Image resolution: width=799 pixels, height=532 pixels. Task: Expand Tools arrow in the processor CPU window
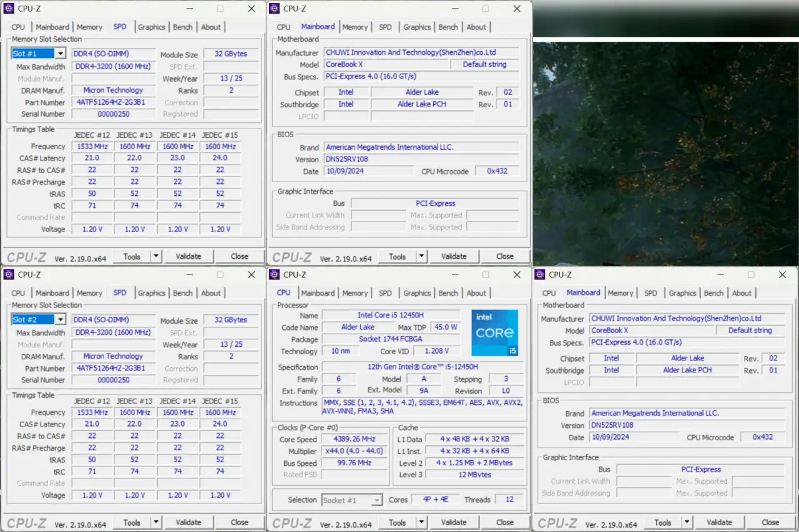click(421, 523)
